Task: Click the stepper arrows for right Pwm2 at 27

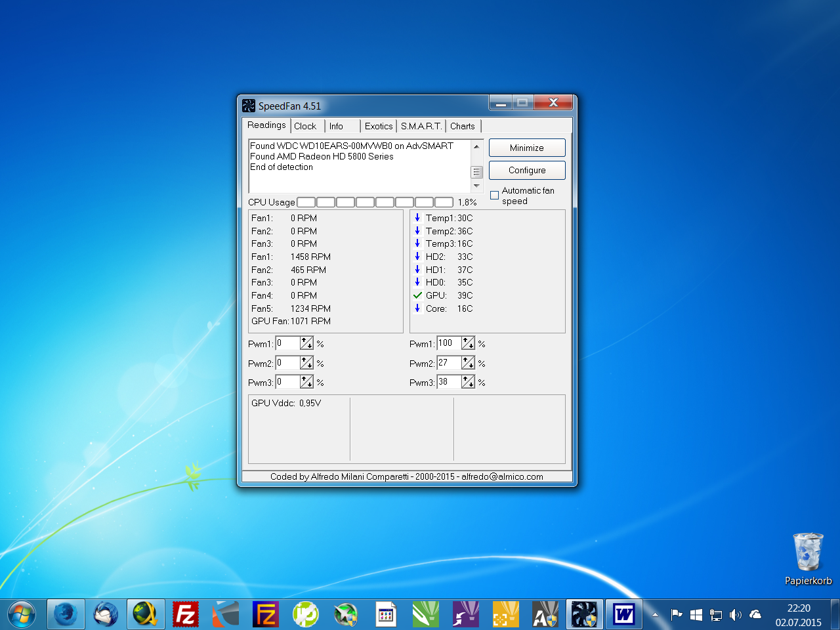Action: click(x=468, y=363)
